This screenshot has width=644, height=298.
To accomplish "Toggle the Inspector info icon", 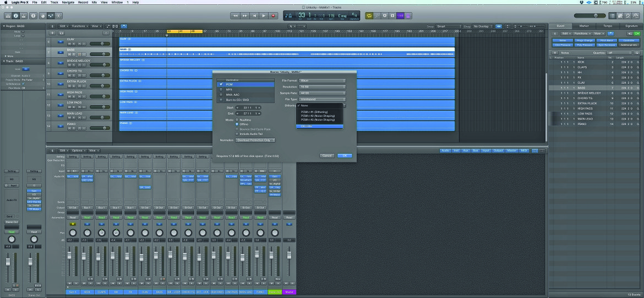I will (x=15, y=15).
